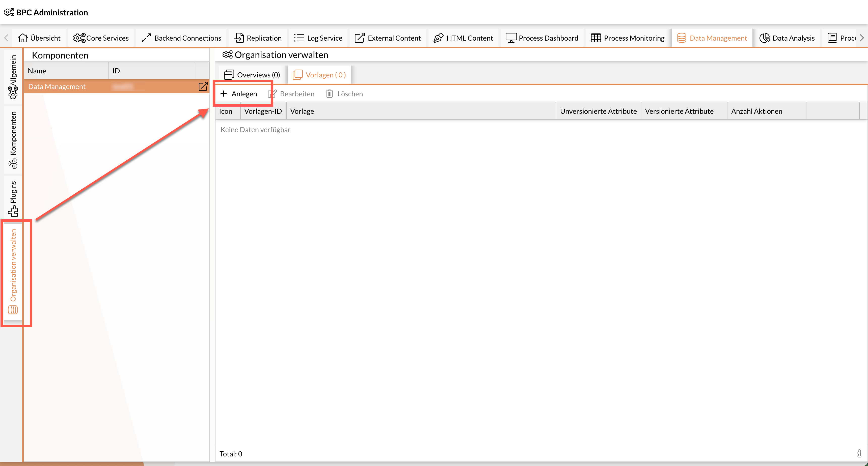Open the Übersicht home view
The width and height of the screenshot is (868, 466).
tap(39, 38)
